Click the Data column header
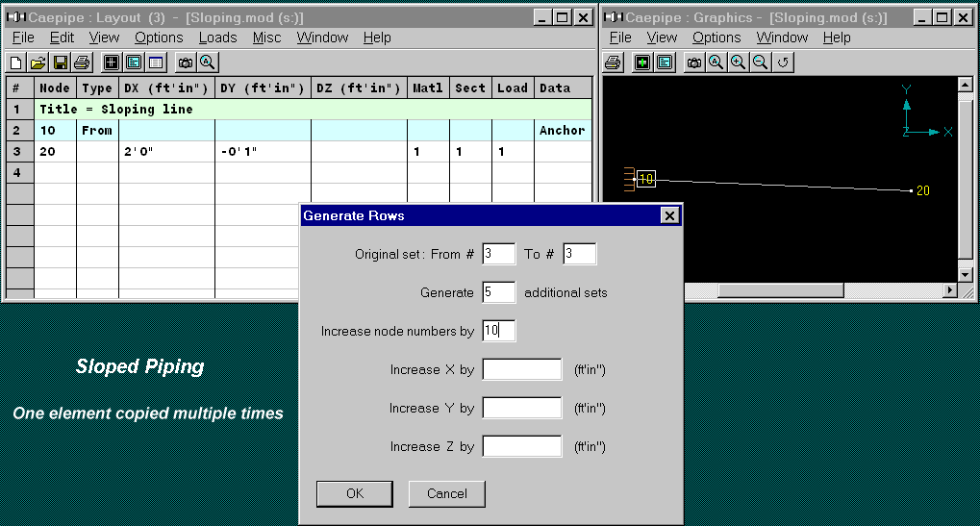The width and height of the screenshot is (980, 526). [563, 88]
